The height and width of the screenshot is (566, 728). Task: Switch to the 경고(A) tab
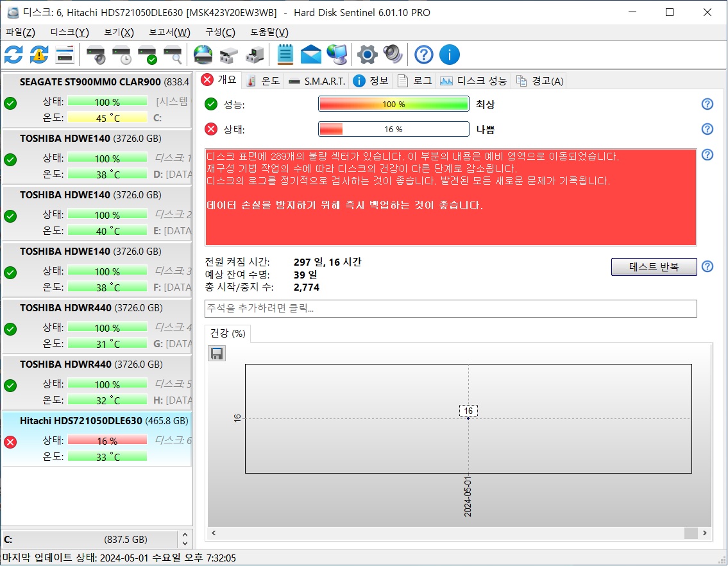(x=539, y=81)
